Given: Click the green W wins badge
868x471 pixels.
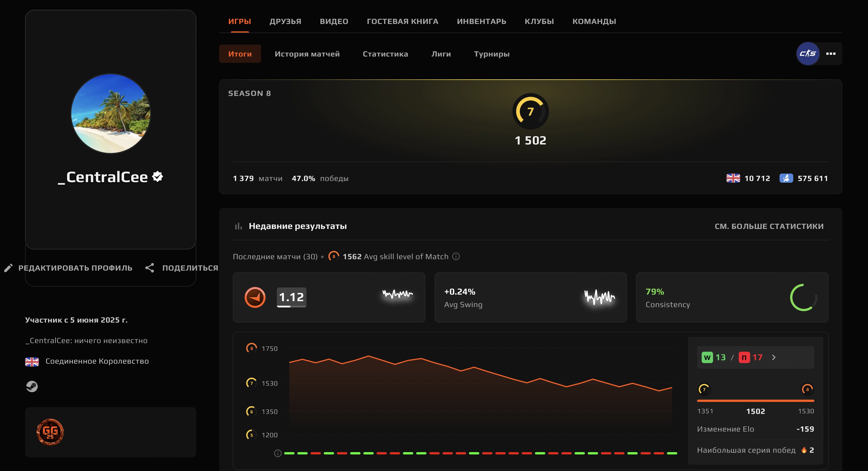Looking at the screenshot, I should click(707, 357).
